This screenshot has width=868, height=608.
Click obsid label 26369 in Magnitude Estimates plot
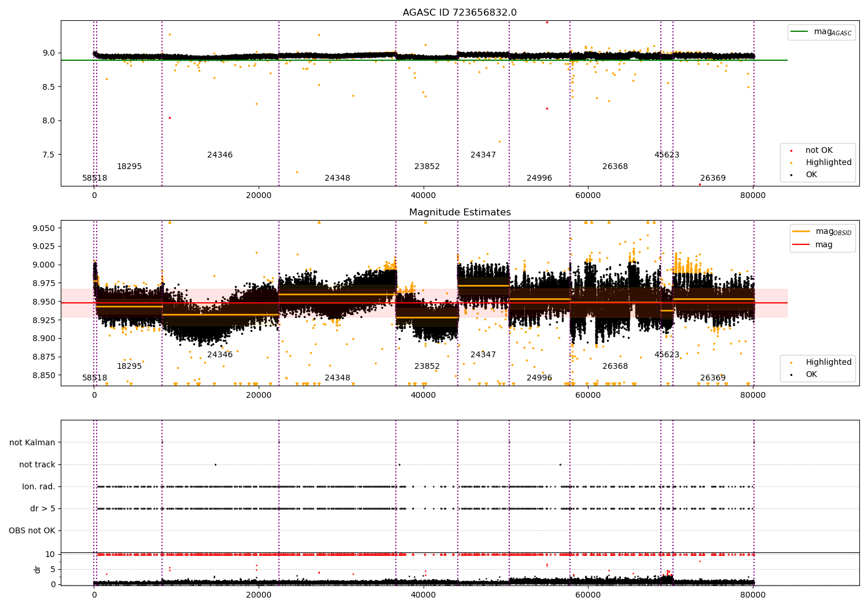[x=713, y=378]
